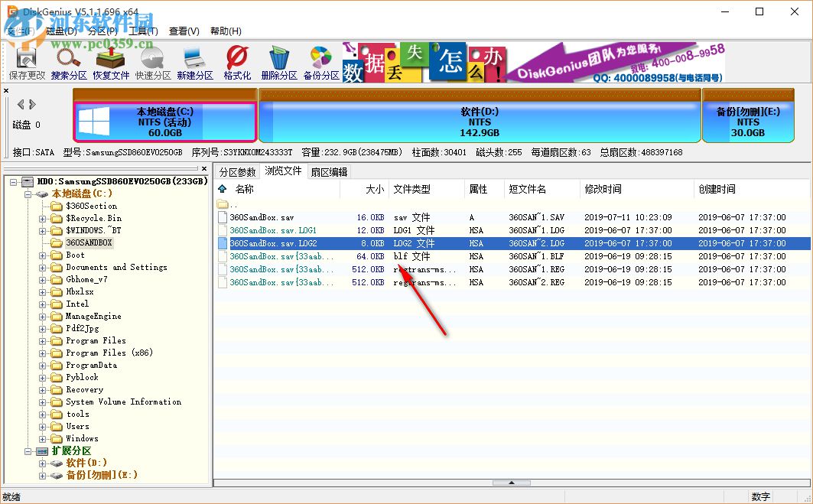Open the 搜索分区 partition search tool
Screen dimensions: 813x504
pos(68,61)
